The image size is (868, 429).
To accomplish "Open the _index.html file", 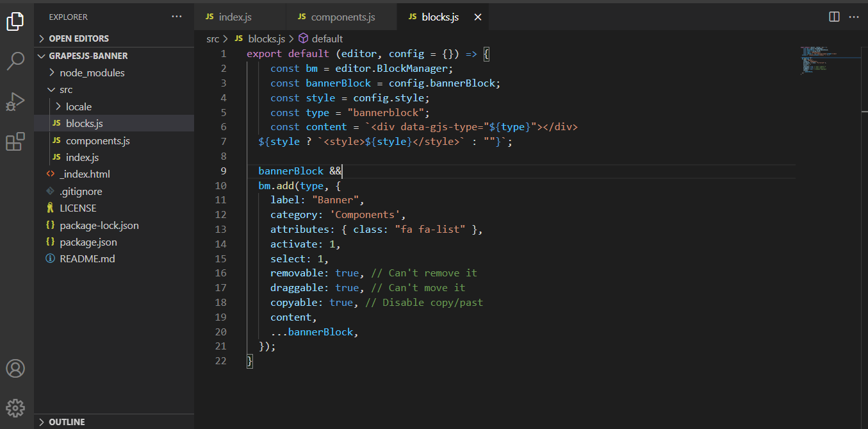I will 114,174.
